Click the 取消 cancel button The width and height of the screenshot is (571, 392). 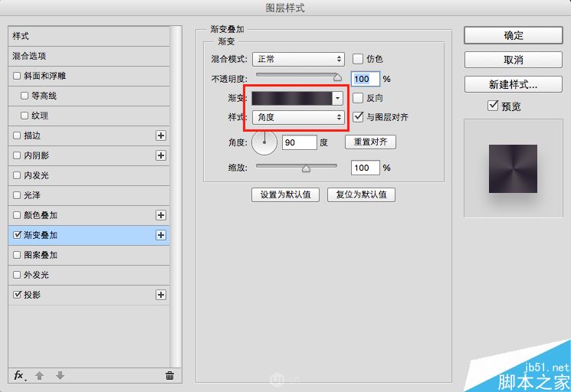coord(514,60)
